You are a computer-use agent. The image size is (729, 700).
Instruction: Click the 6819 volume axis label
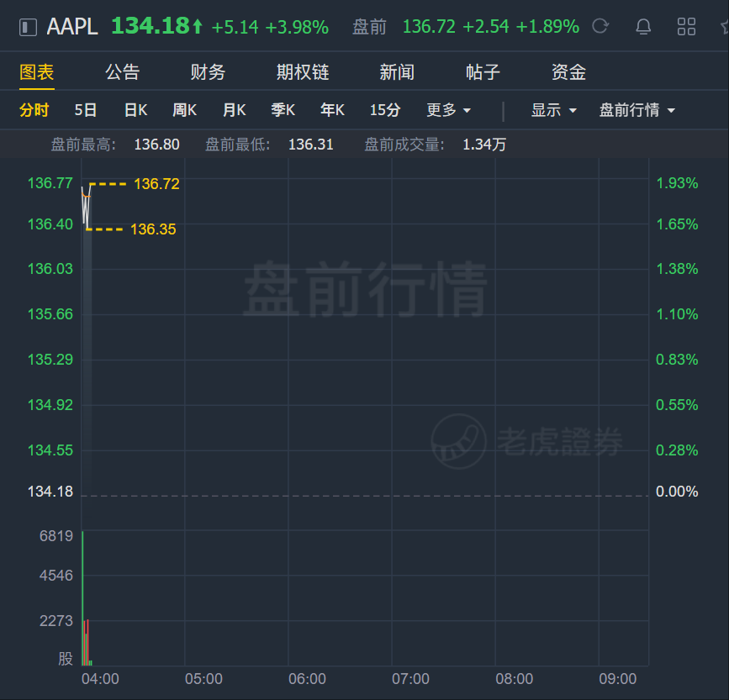(x=56, y=536)
